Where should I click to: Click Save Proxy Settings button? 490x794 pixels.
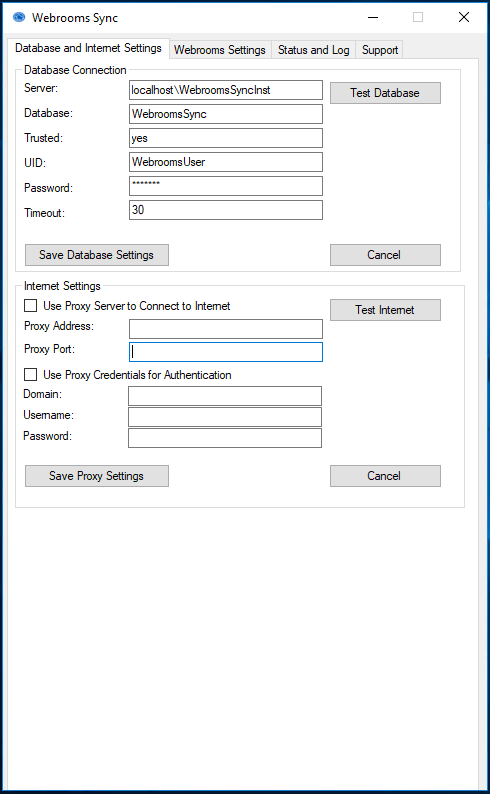tap(97, 476)
